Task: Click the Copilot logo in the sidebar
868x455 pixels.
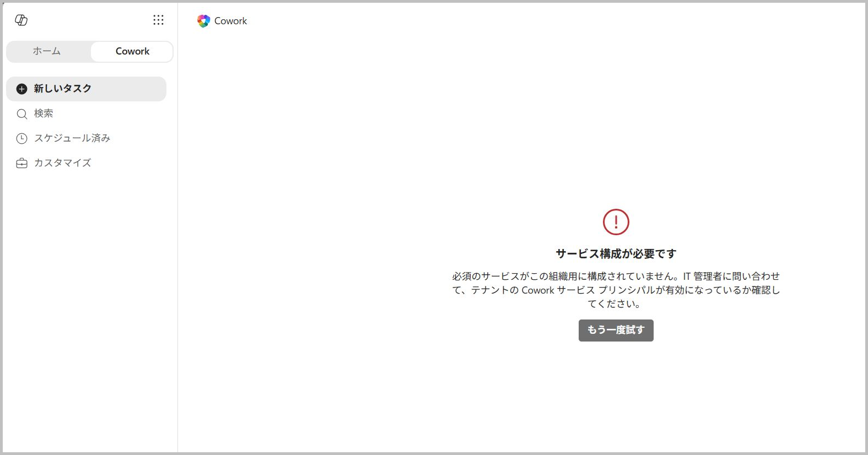Action: pyautogui.click(x=21, y=20)
